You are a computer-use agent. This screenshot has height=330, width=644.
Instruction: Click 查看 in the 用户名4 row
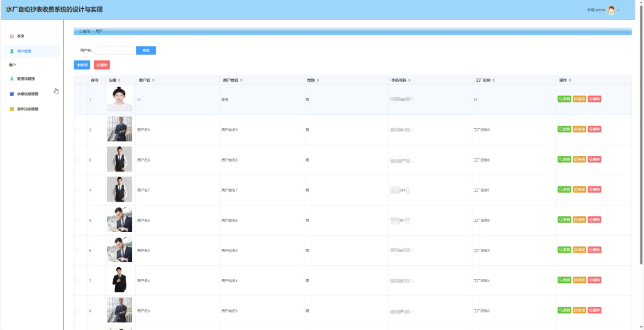coord(564,280)
